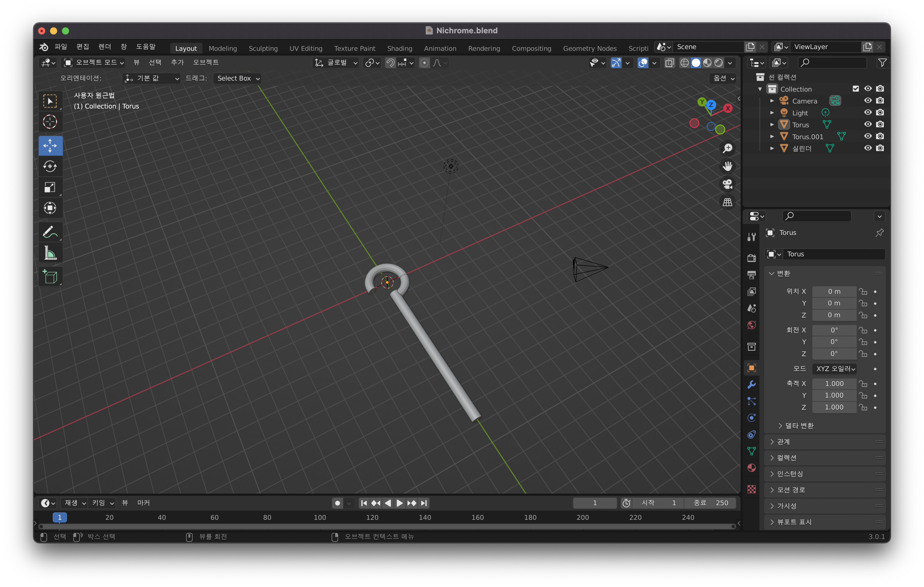Screen dimensions: 924x587
Task: Open the 렌더 menu
Action: point(104,47)
